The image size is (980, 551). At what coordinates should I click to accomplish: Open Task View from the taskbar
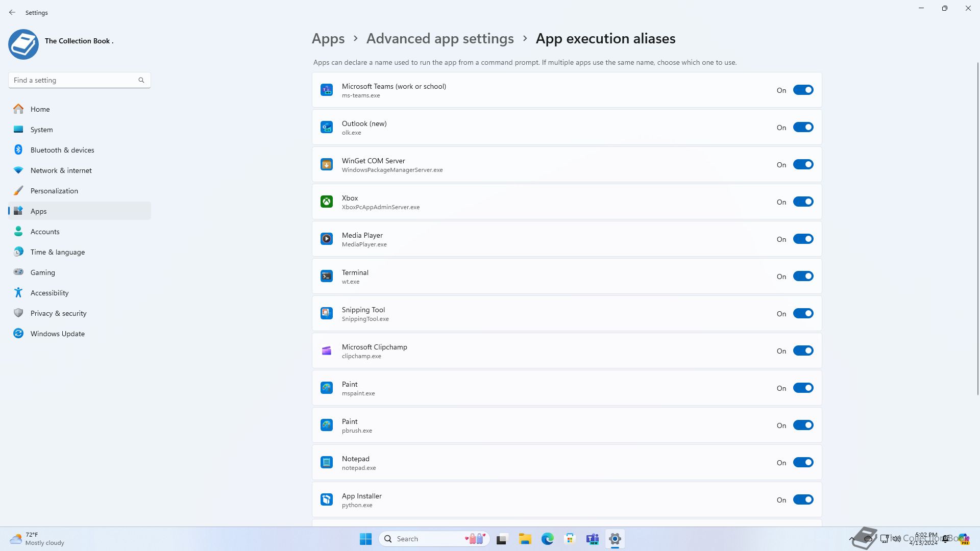click(502, 539)
